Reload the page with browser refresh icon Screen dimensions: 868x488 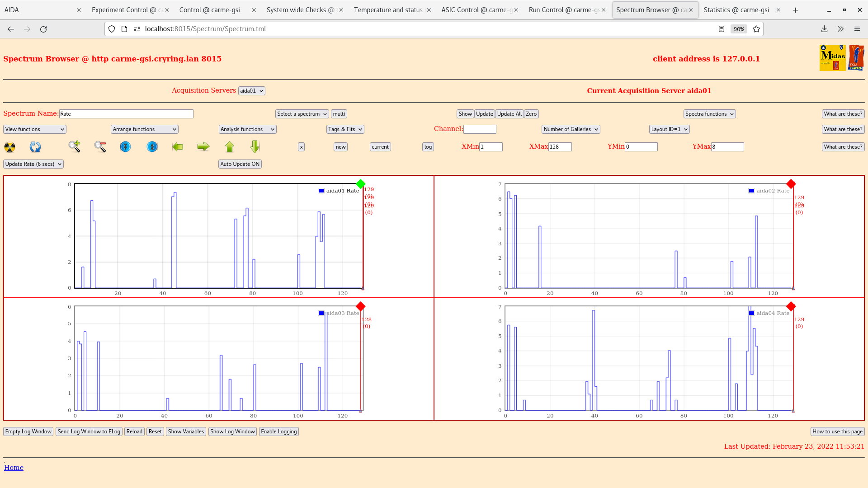point(43,29)
